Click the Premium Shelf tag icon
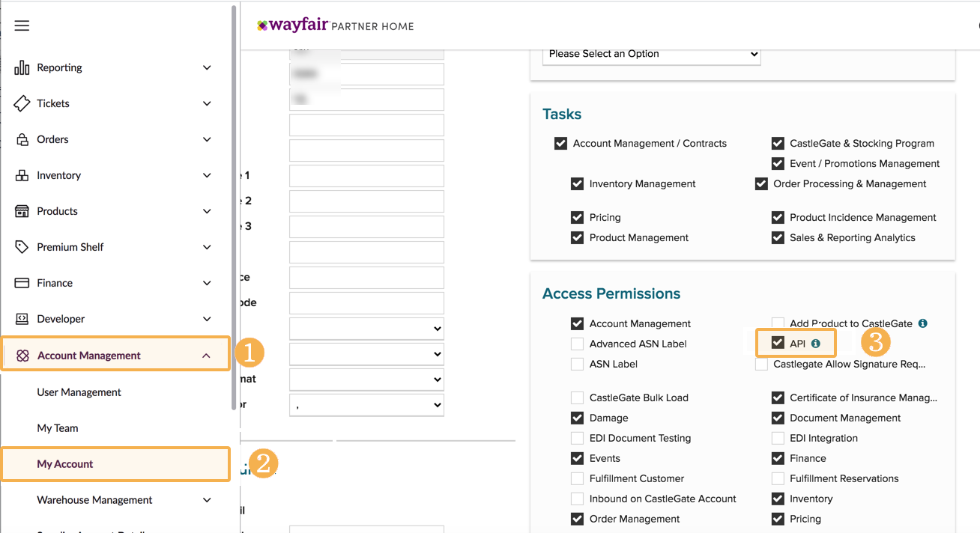Viewport: 980px width, 533px height. (21, 247)
